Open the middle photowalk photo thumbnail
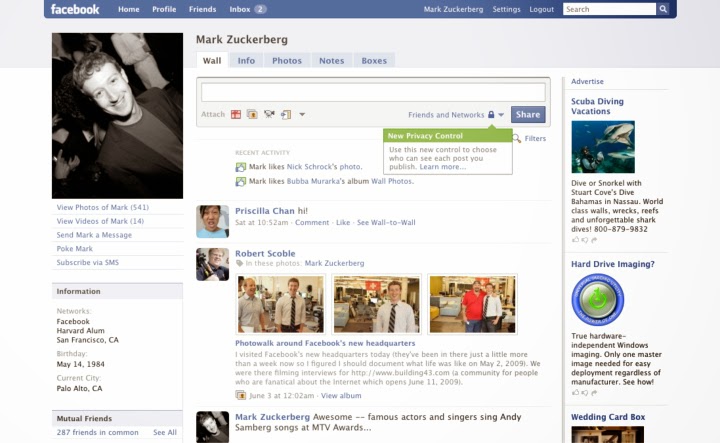720x443 pixels. (x=377, y=304)
